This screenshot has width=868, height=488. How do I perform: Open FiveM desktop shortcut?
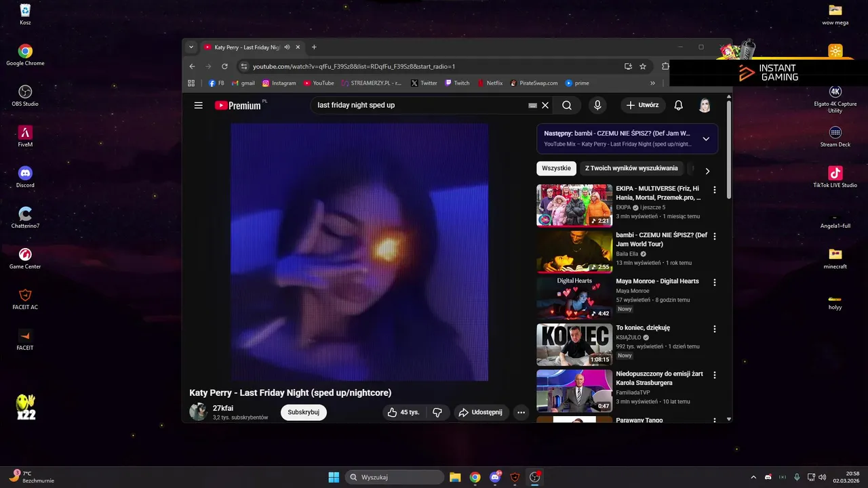pos(25,136)
